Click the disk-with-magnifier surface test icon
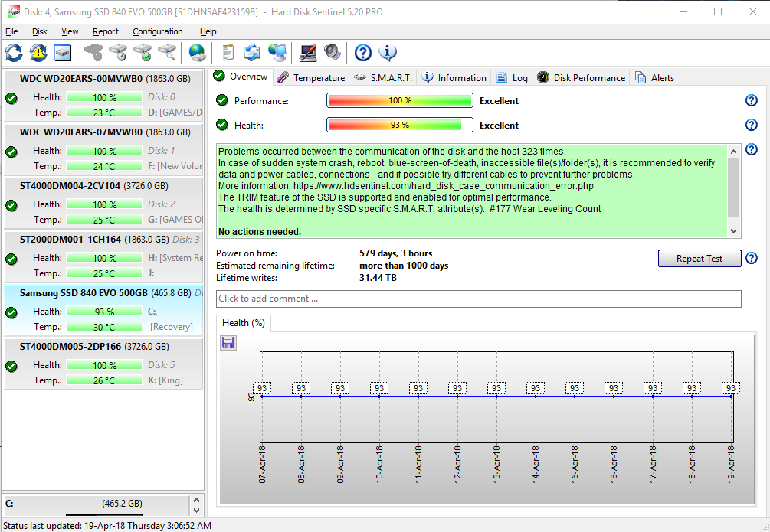 click(167, 53)
